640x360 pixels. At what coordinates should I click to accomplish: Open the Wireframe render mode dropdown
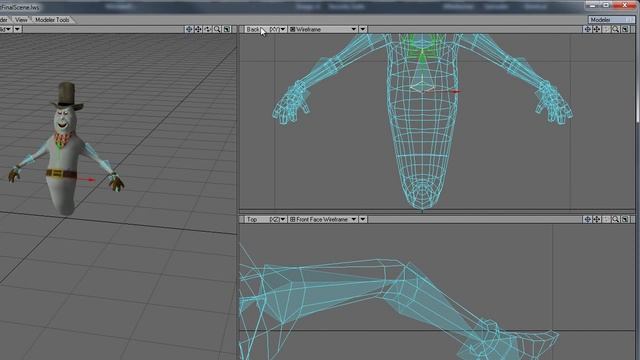tap(323, 29)
